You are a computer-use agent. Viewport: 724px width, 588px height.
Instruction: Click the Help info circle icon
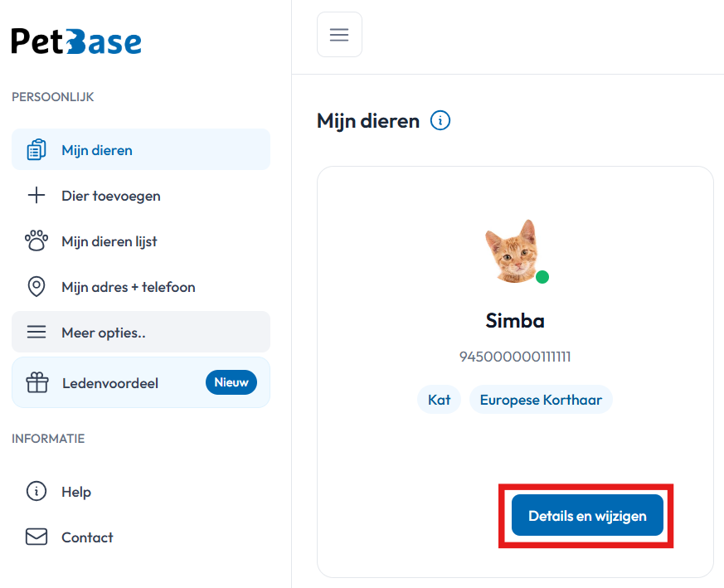point(36,491)
